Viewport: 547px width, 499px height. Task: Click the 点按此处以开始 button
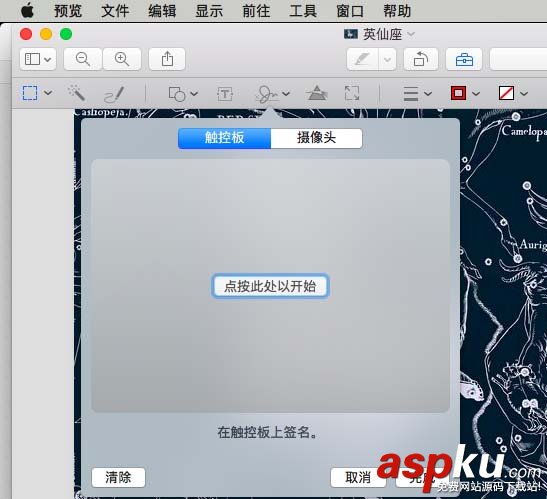270,286
